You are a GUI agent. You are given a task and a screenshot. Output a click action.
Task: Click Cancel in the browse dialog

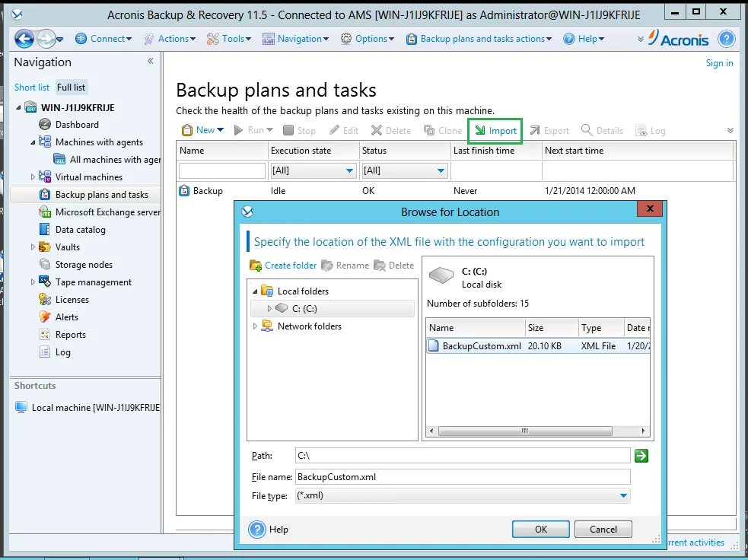coord(603,529)
